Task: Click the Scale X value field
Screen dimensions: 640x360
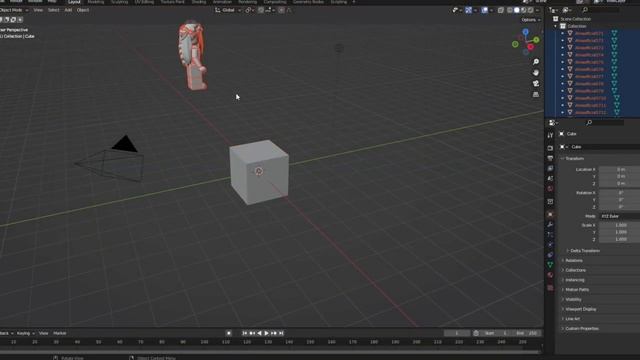Action: [619, 225]
